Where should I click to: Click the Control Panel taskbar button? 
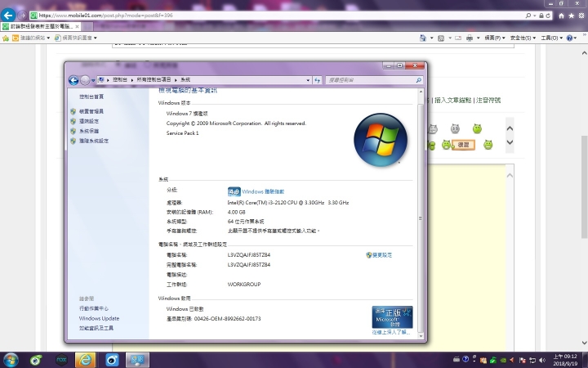click(x=137, y=360)
